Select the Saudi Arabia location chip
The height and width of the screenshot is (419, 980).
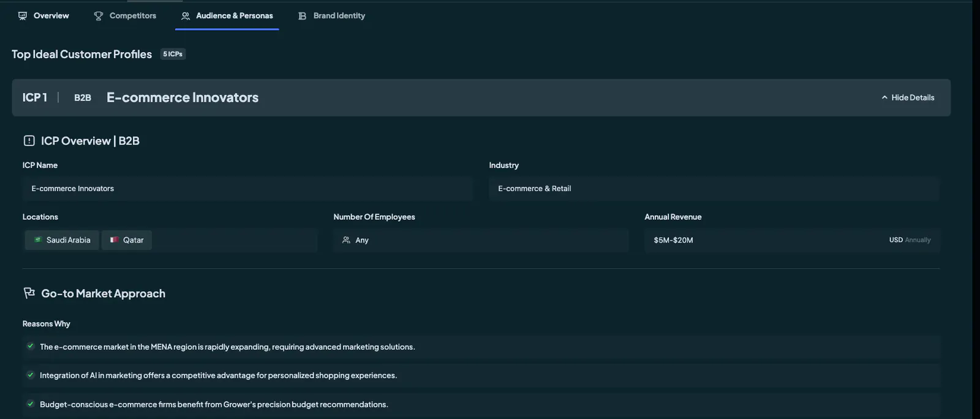[62, 240]
